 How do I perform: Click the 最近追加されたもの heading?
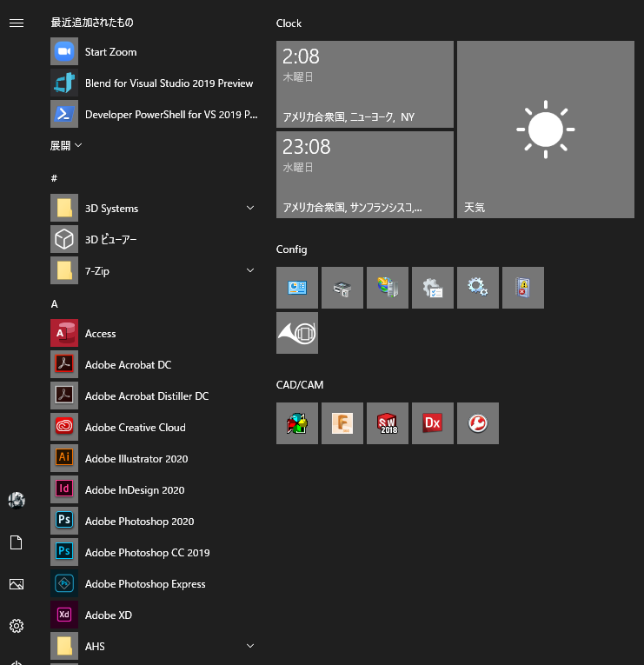(x=92, y=23)
